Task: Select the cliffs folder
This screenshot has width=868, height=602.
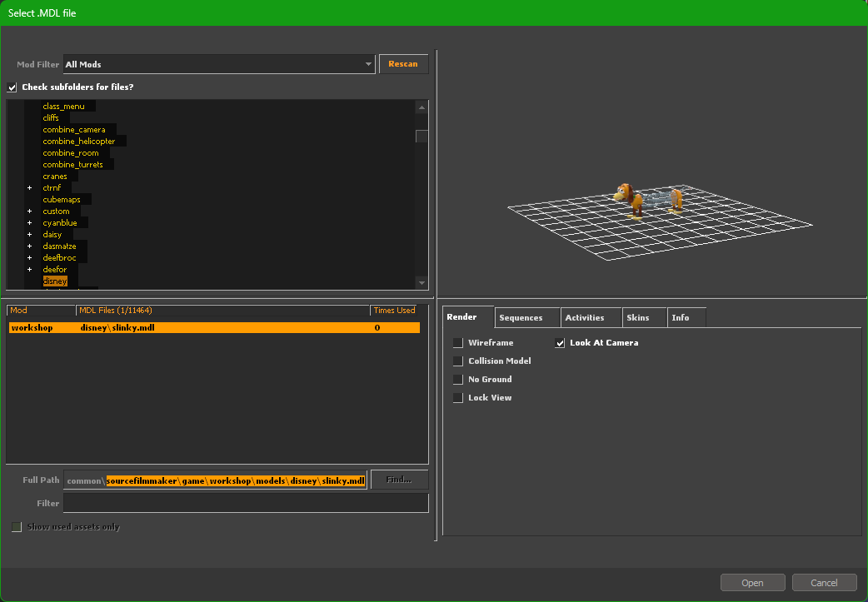Action: 51,118
